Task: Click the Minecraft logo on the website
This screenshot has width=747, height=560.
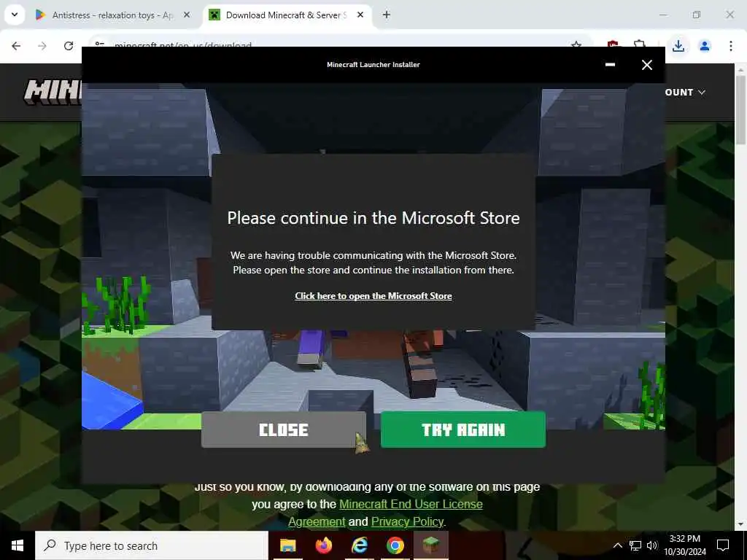Action: [53, 92]
